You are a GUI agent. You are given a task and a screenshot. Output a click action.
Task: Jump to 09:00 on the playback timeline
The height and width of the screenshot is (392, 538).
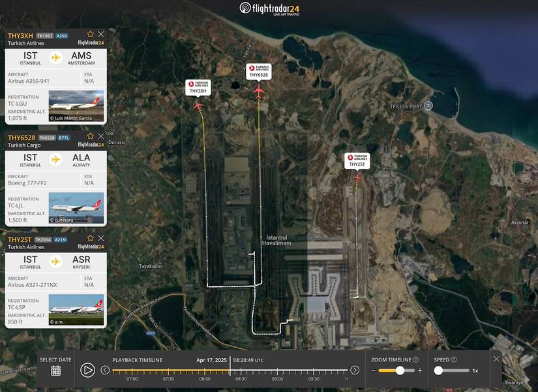pyautogui.click(x=277, y=372)
